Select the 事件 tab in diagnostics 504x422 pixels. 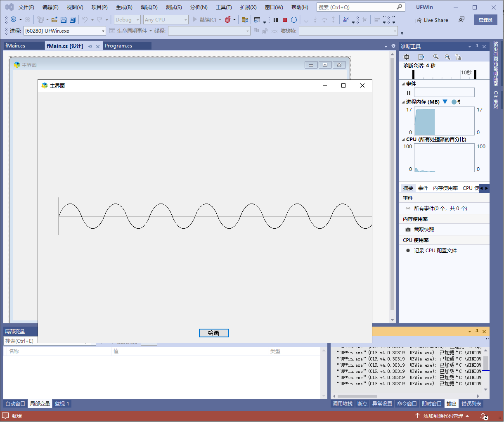coord(423,188)
